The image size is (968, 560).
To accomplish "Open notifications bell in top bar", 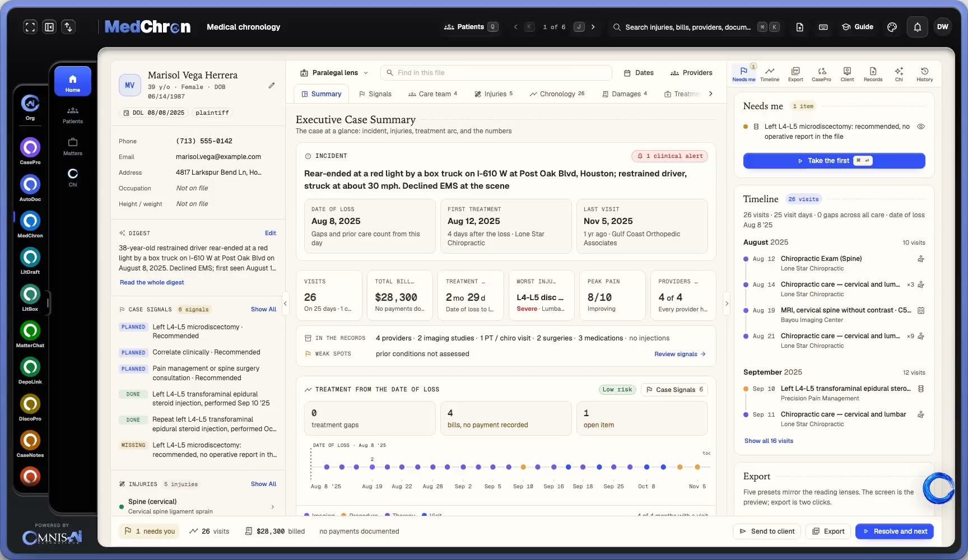I will click(x=918, y=27).
